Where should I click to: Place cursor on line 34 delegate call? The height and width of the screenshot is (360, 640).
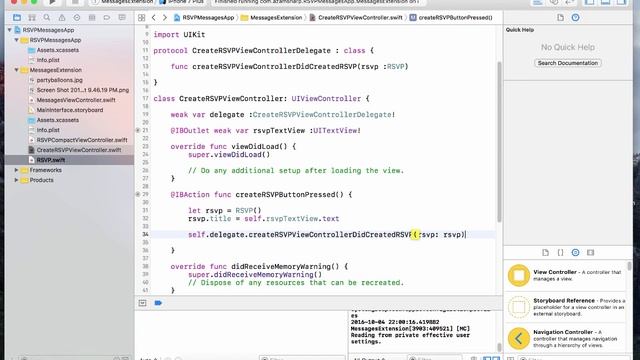326,235
